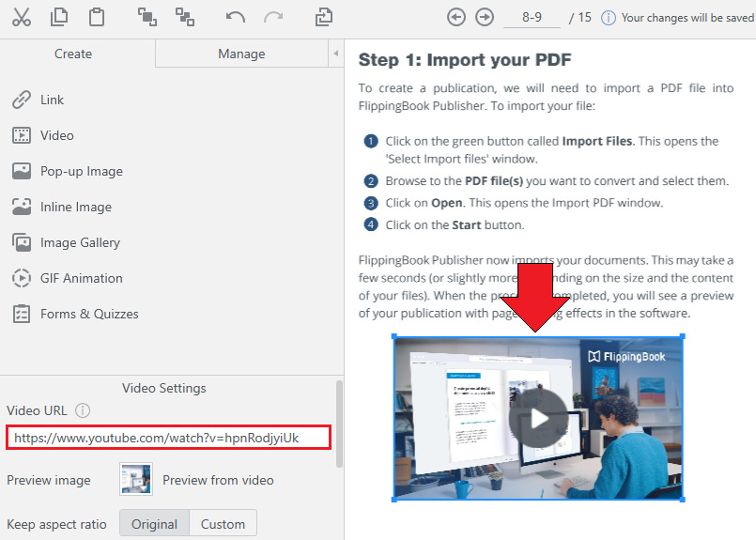Click bottom-left resize handle of video
The image size is (756, 540).
393,500
